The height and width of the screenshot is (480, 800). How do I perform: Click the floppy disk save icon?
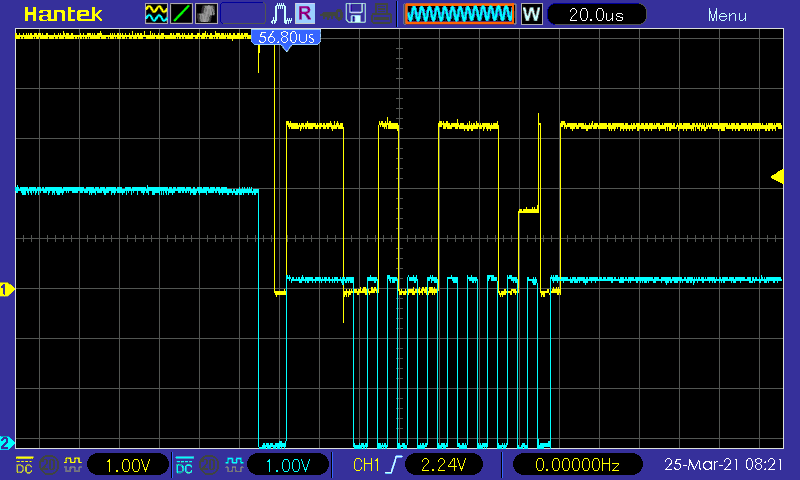[x=356, y=13]
